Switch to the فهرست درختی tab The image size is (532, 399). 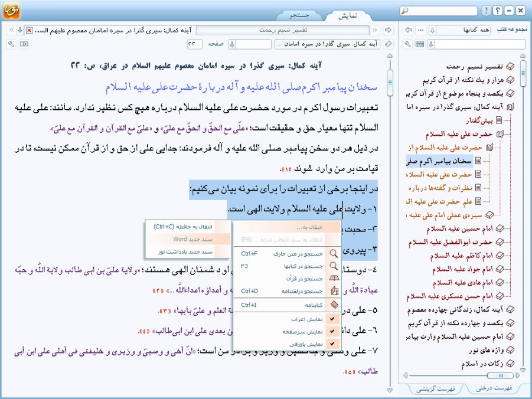(x=494, y=388)
